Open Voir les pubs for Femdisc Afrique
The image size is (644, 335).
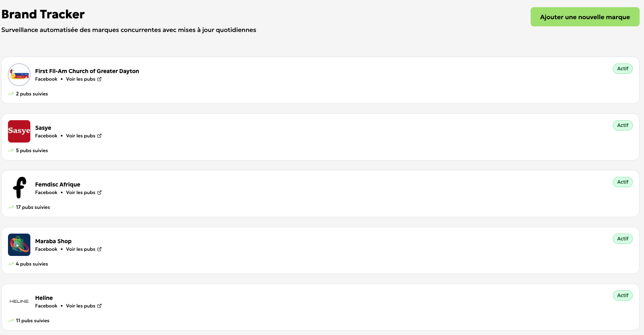pyautogui.click(x=81, y=192)
